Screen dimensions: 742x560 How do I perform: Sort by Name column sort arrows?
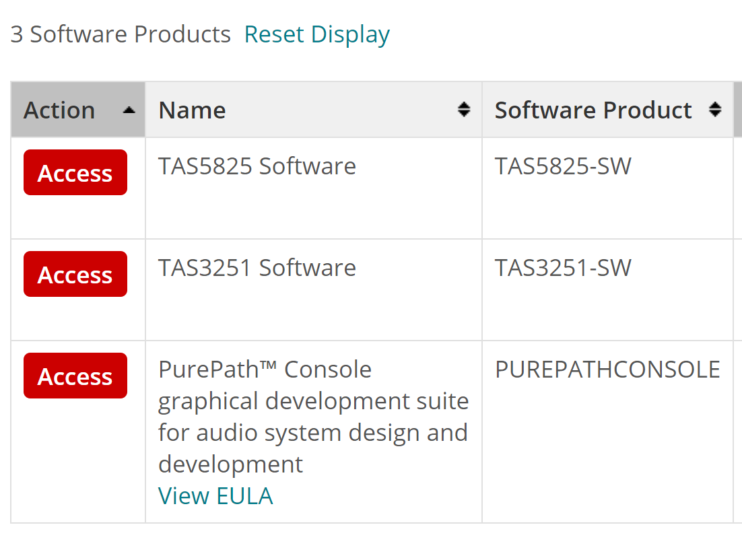464,110
